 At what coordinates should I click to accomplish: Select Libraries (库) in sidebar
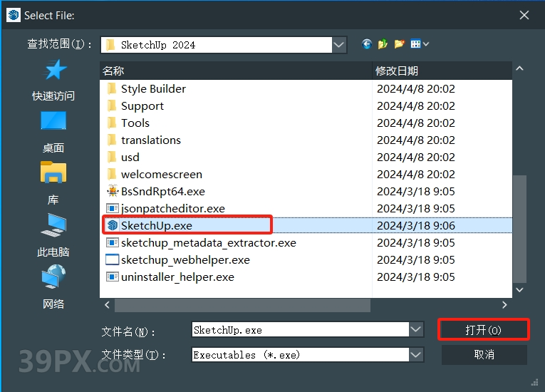click(53, 184)
